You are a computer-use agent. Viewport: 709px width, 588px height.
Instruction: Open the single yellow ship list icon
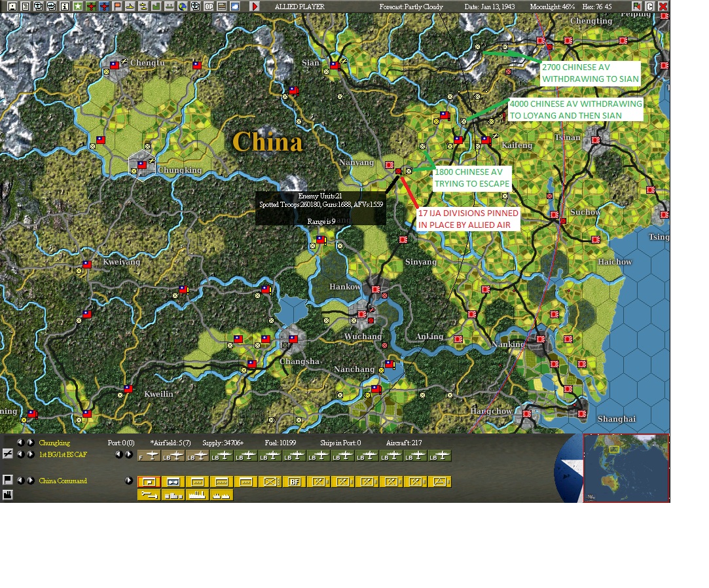coord(130,7)
